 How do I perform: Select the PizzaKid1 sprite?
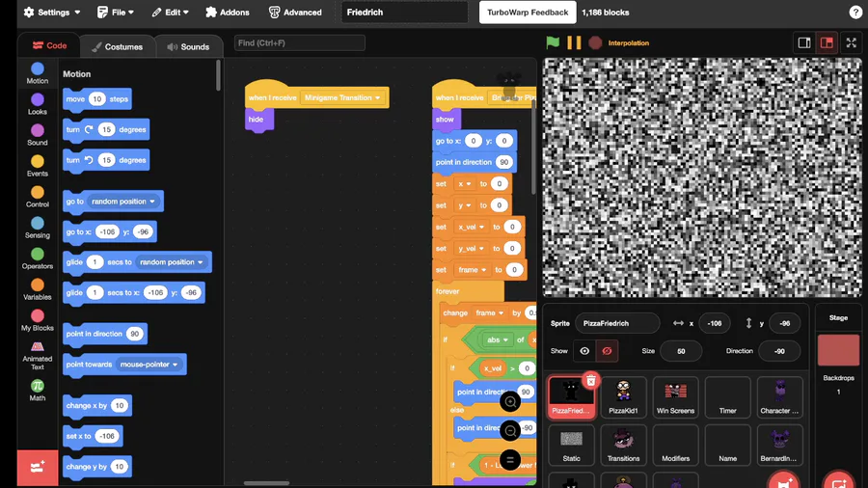(x=623, y=397)
